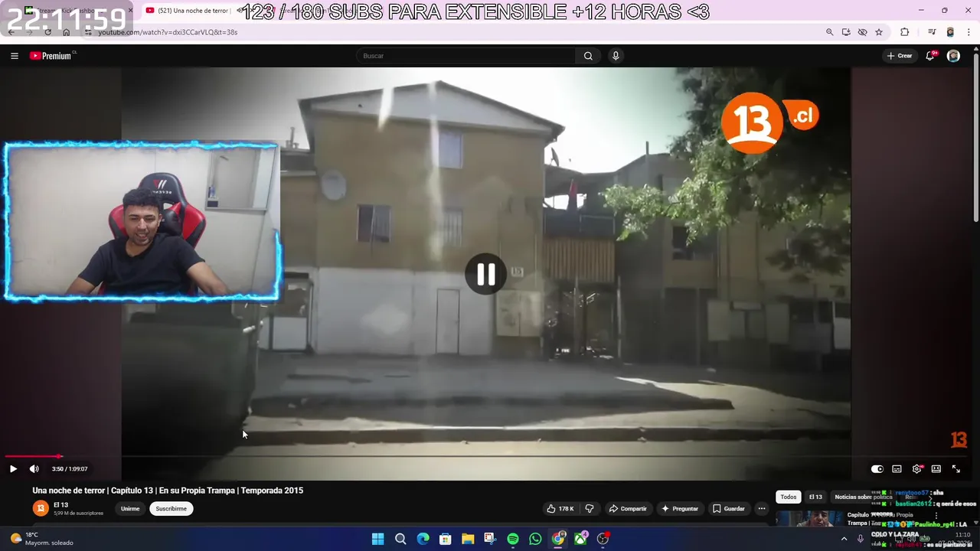Open the account avatar menu
Screen dimensions: 980x551
point(953,56)
